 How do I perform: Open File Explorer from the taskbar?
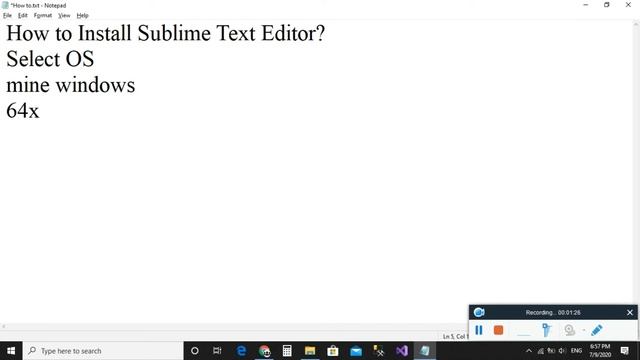(x=310, y=351)
